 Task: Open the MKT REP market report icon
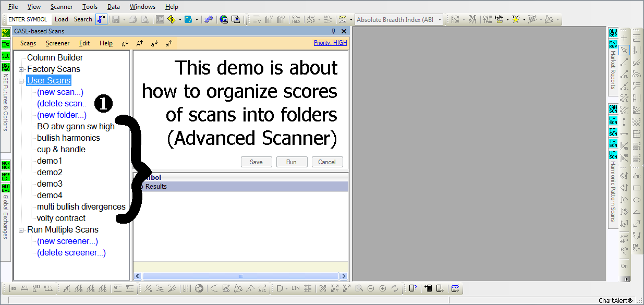pyautogui.click(x=613, y=45)
